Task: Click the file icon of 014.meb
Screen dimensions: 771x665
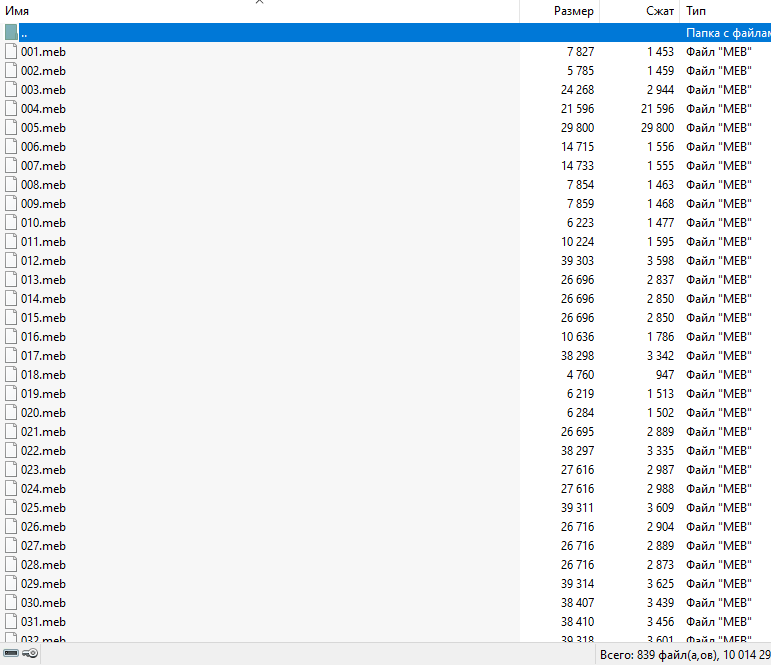Action: [x=11, y=299]
